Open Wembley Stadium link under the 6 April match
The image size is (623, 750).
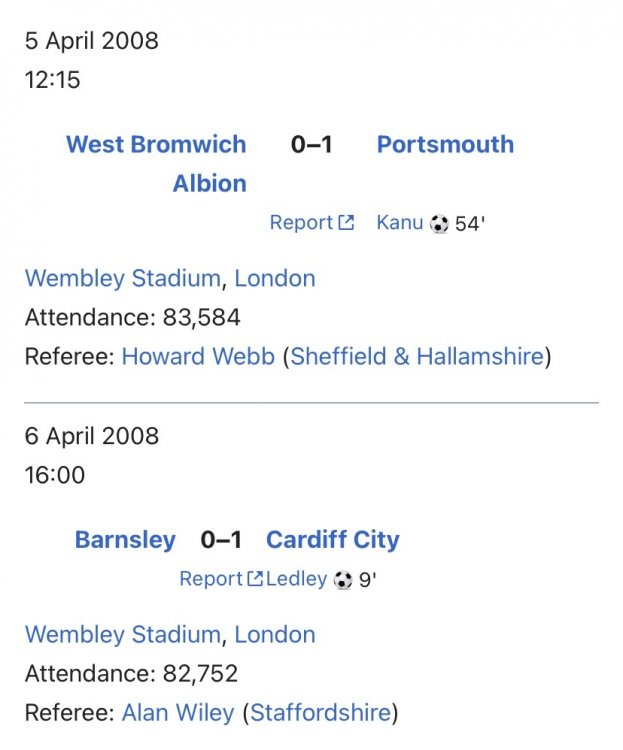[122, 634]
